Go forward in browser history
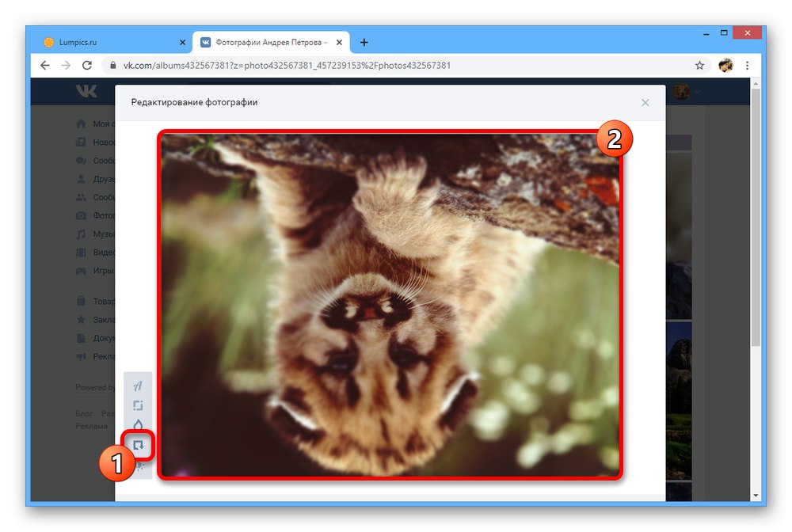The image size is (792, 532). coord(66,65)
